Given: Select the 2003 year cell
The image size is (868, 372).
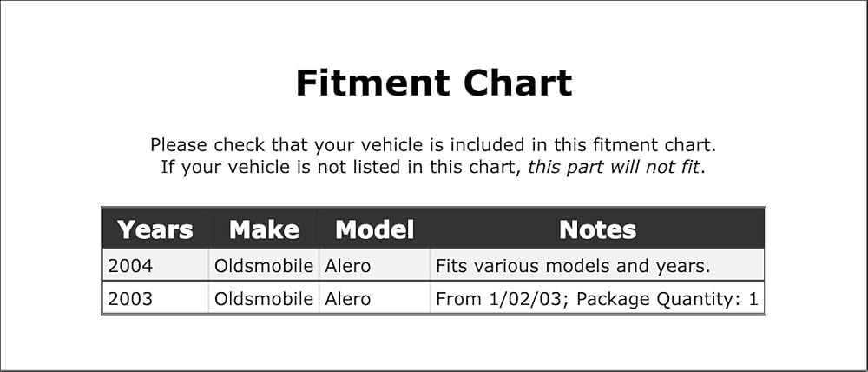Looking at the screenshot, I should click(x=130, y=299).
